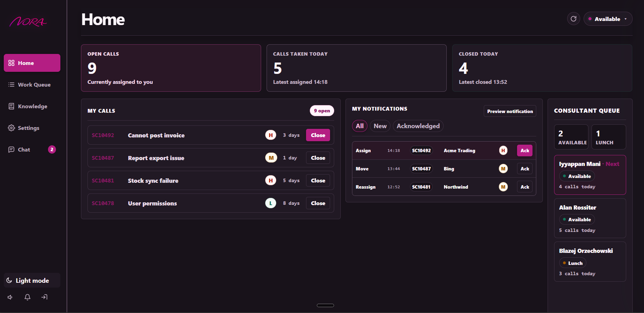Click M priority badge in Bing notification
Image resolution: width=644 pixels, height=313 pixels.
pos(503,169)
